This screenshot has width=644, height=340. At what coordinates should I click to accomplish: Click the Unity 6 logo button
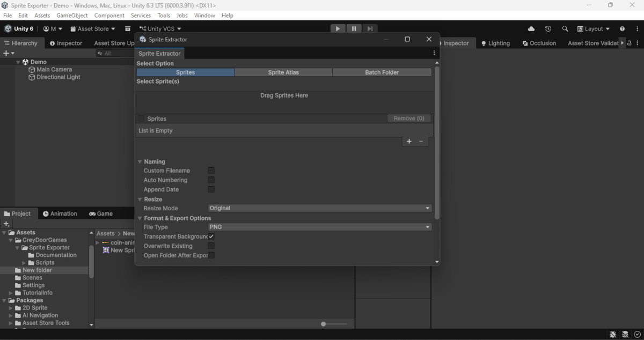(19, 29)
